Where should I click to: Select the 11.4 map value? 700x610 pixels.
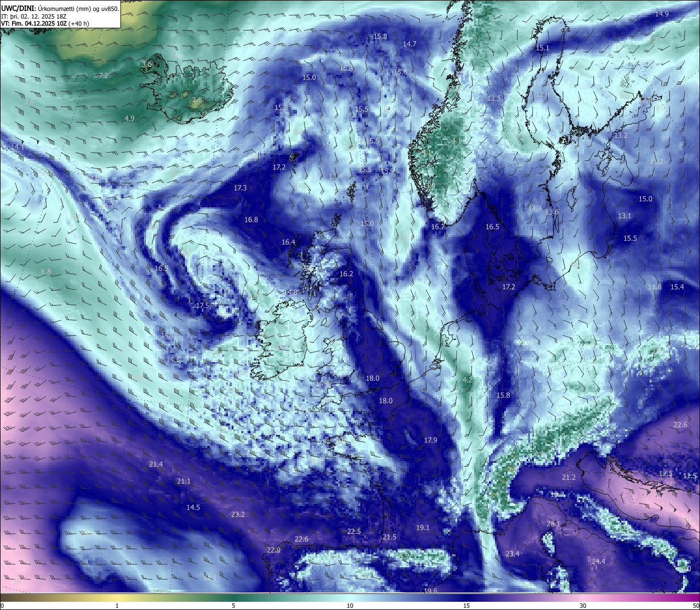(535, 208)
